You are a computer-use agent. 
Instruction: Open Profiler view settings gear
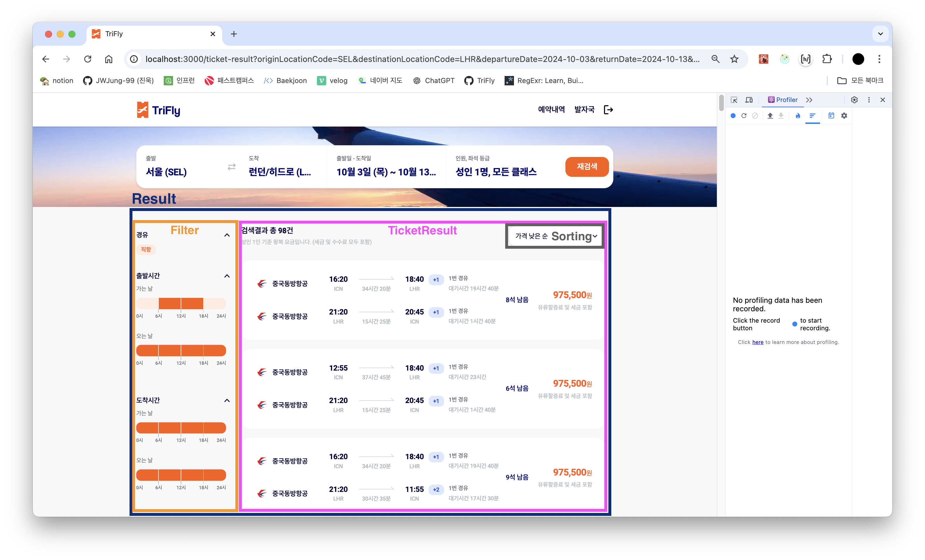tap(844, 116)
